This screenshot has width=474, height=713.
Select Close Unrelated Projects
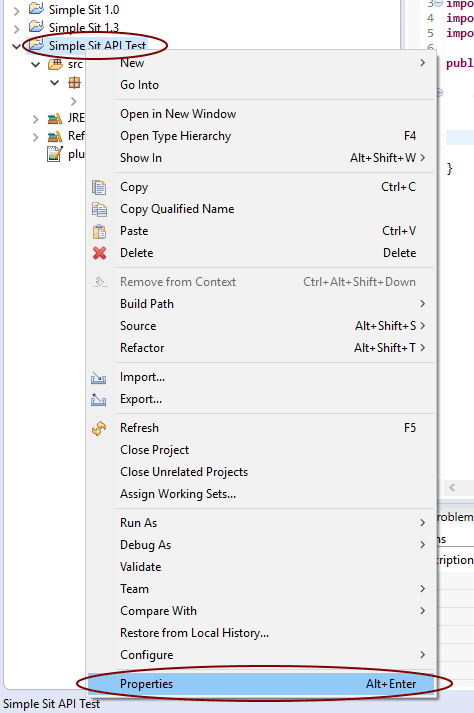coord(261,472)
